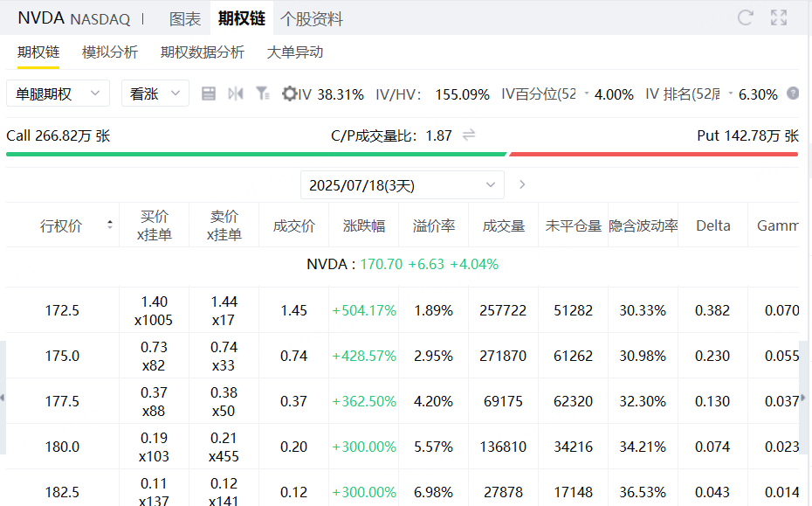Viewport: 812px width, 506px height.
Task: Open the 2025/07/18 expiration date dropdown
Action: (403, 185)
